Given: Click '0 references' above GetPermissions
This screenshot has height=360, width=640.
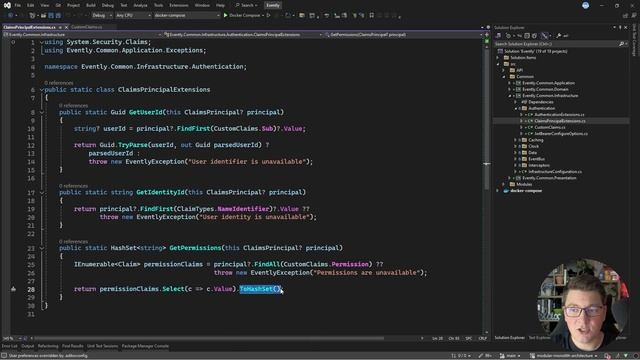Looking at the screenshot, I should (73, 242).
